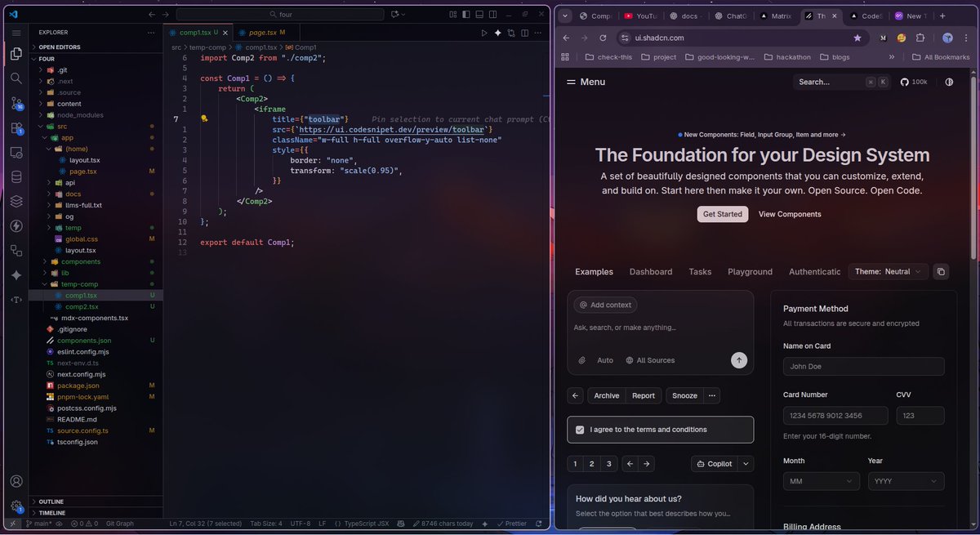This screenshot has width=980, height=535.
Task: Click the Add context button
Action: [x=605, y=305]
